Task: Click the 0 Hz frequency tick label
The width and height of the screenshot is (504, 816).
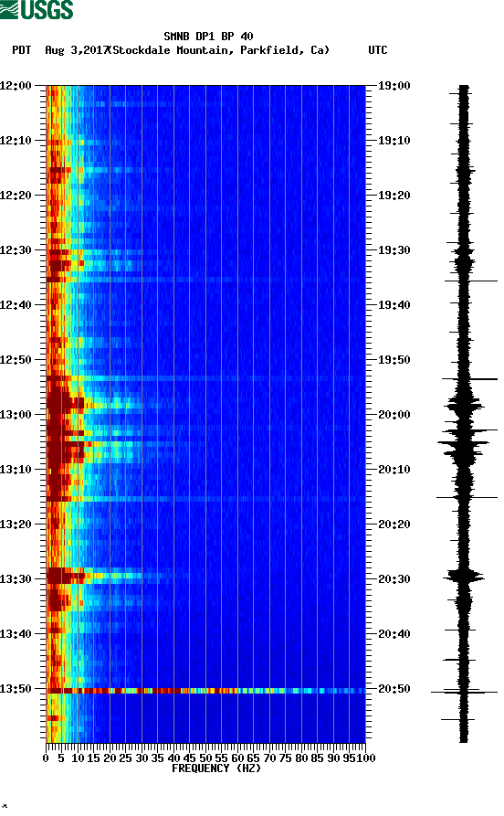Action: coord(46,758)
